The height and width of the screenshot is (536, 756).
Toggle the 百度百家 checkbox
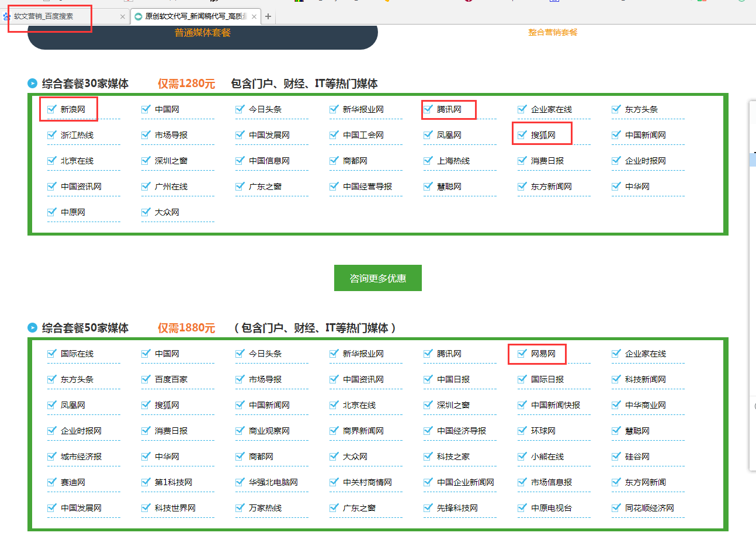click(x=146, y=379)
